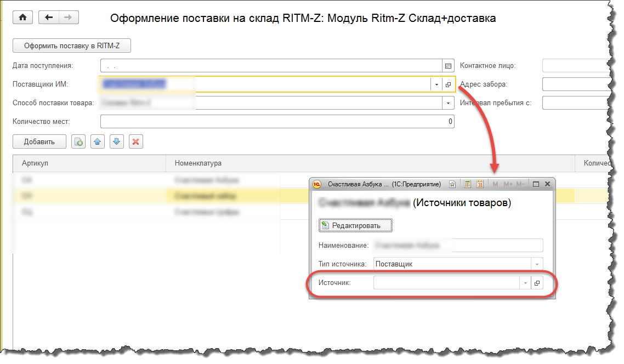This screenshot has height=364, width=624.
Task: Open the Тип источника dropdown
Action: pyautogui.click(x=537, y=264)
